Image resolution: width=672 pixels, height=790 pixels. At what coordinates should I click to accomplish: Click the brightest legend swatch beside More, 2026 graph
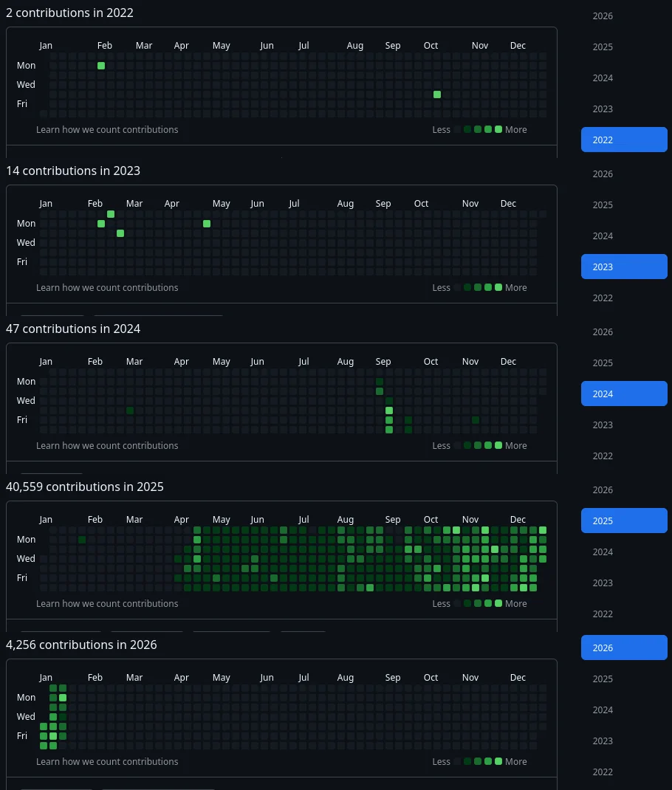point(498,761)
